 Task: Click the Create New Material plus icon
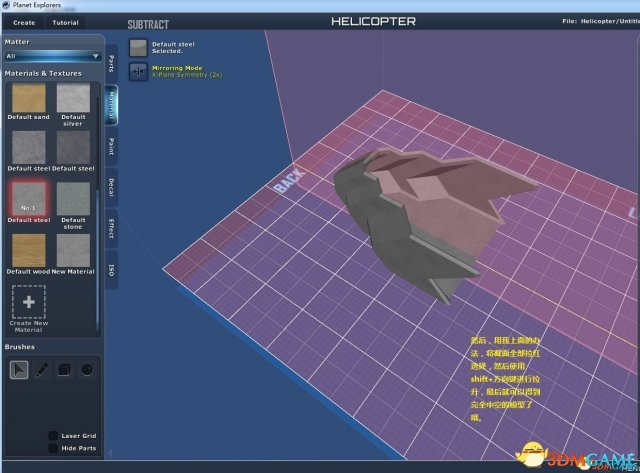point(29,302)
